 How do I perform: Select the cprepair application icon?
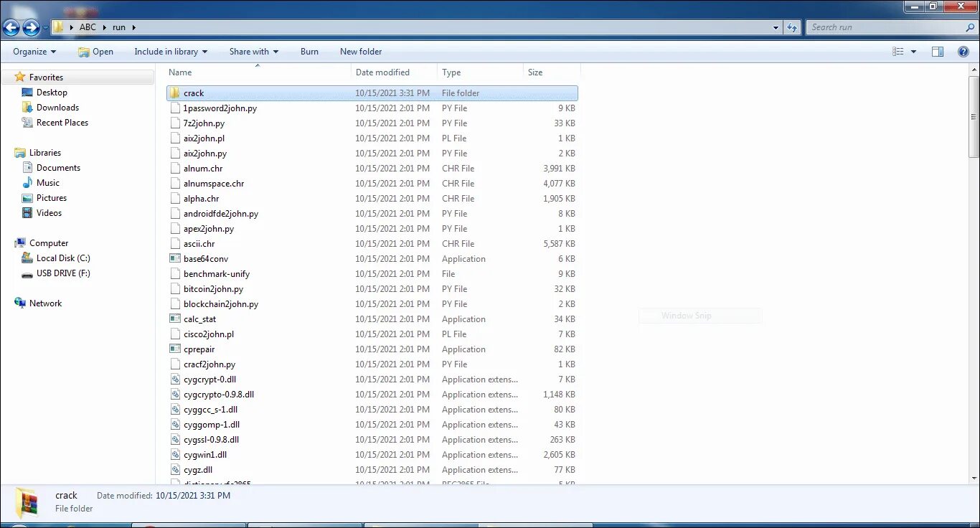176,349
